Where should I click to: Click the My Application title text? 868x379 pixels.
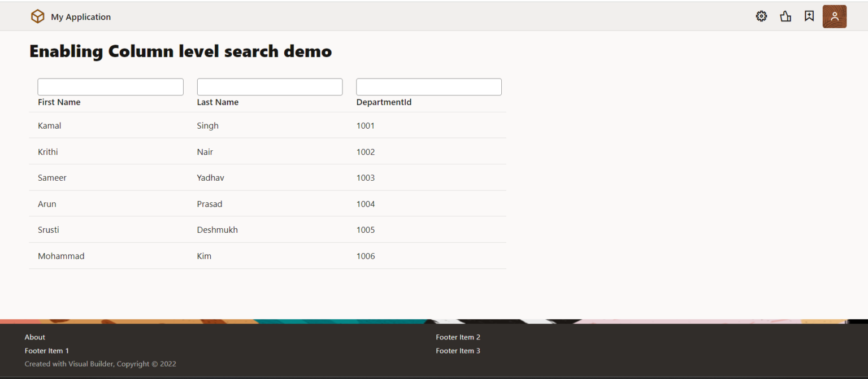(81, 17)
